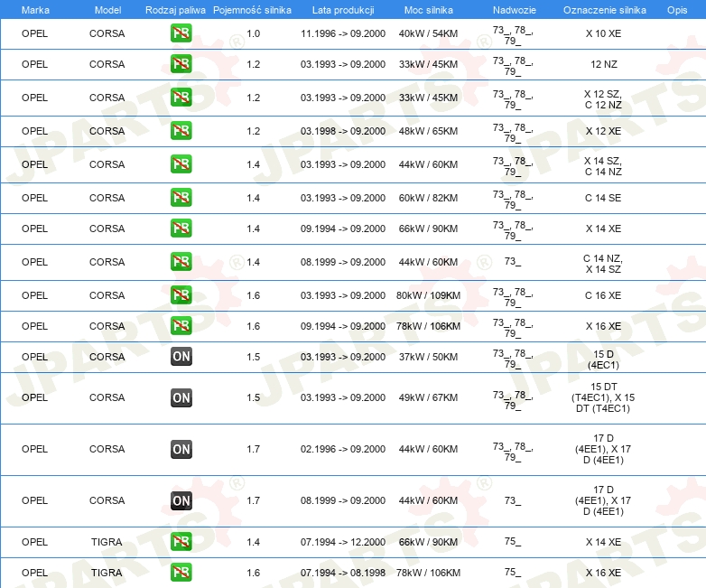Click the 02.1996 -> 09.2000 production years cell
Viewport: 706px width, 588px height.
[x=343, y=449]
